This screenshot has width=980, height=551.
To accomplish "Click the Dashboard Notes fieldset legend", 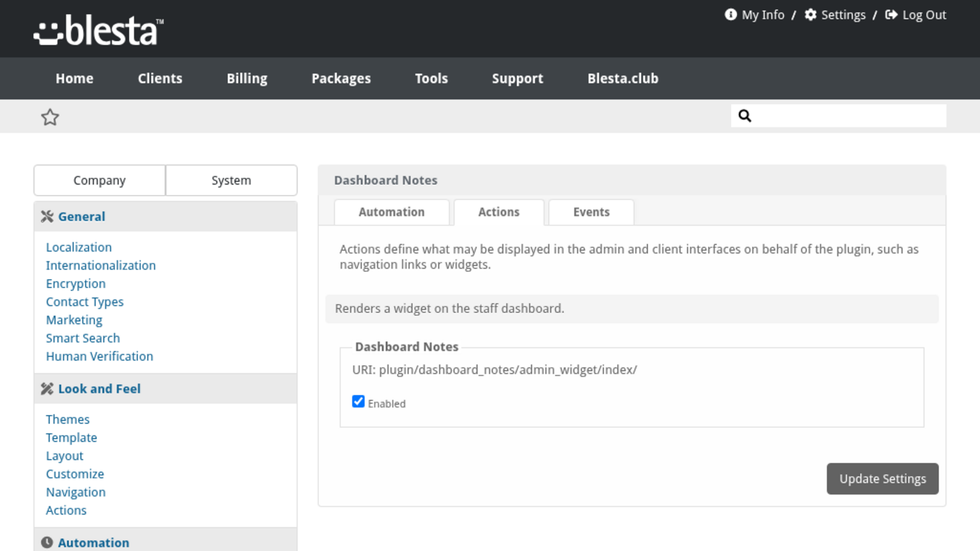I will [407, 347].
